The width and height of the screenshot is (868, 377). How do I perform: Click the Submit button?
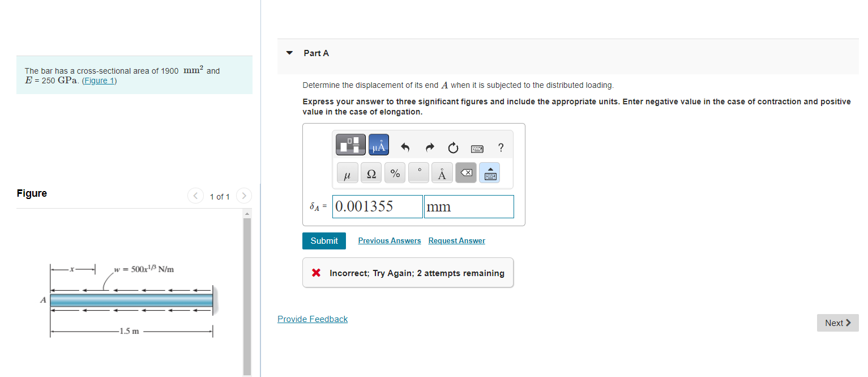(x=324, y=241)
